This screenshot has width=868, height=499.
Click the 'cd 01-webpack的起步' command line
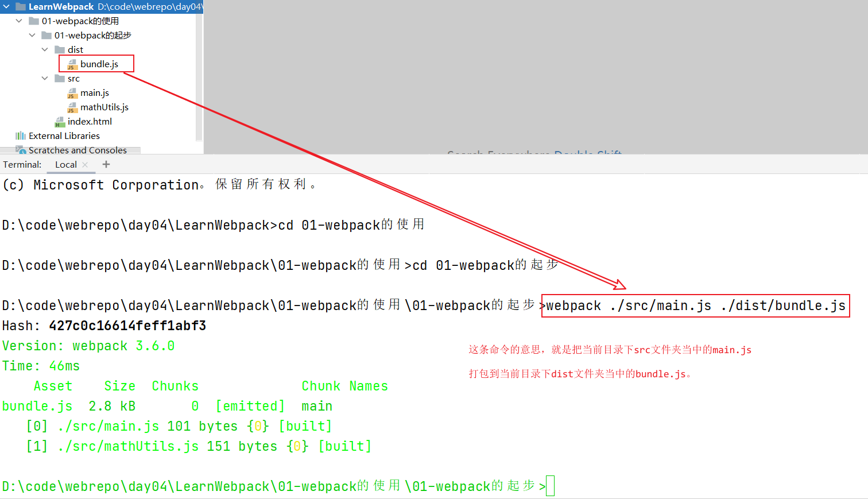tap(485, 265)
